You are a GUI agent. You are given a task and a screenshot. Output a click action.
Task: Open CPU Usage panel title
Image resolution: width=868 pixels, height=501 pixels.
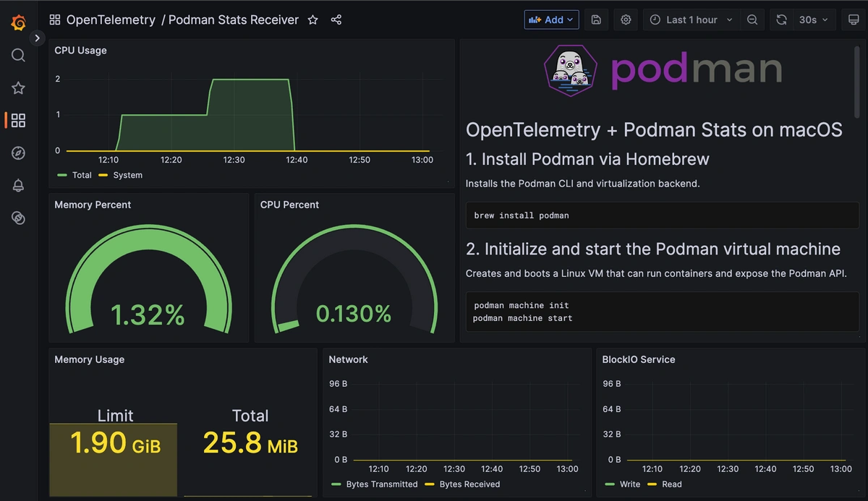point(80,51)
